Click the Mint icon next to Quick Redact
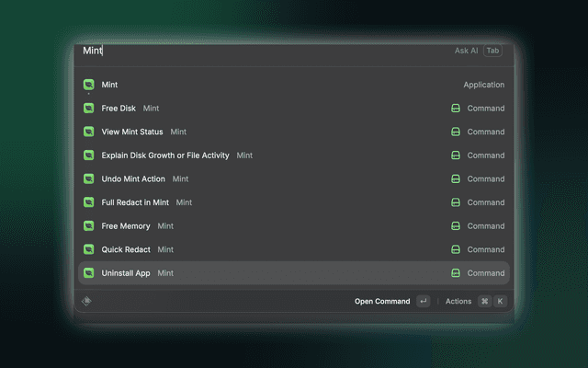The image size is (588, 368). click(89, 249)
